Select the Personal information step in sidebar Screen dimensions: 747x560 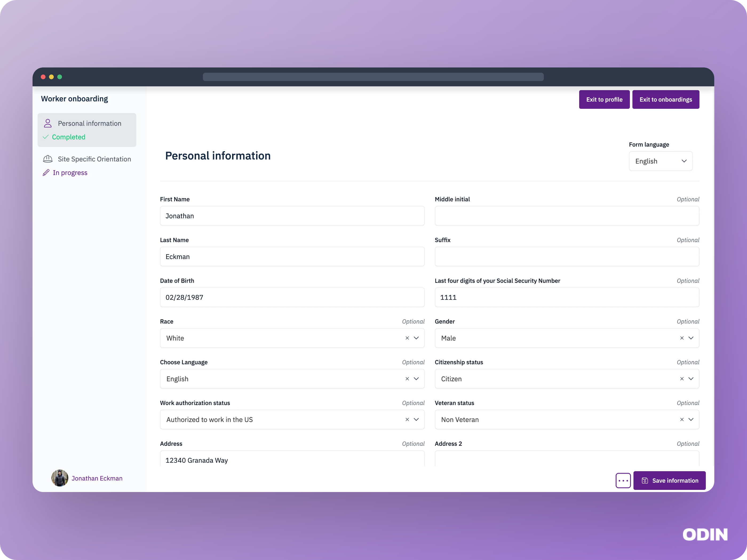(89, 123)
